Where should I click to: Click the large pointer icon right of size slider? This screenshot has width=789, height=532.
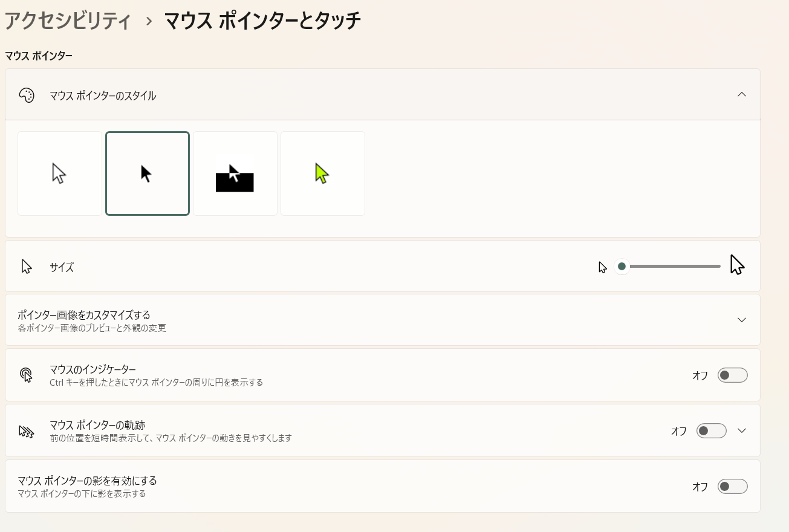(x=737, y=265)
